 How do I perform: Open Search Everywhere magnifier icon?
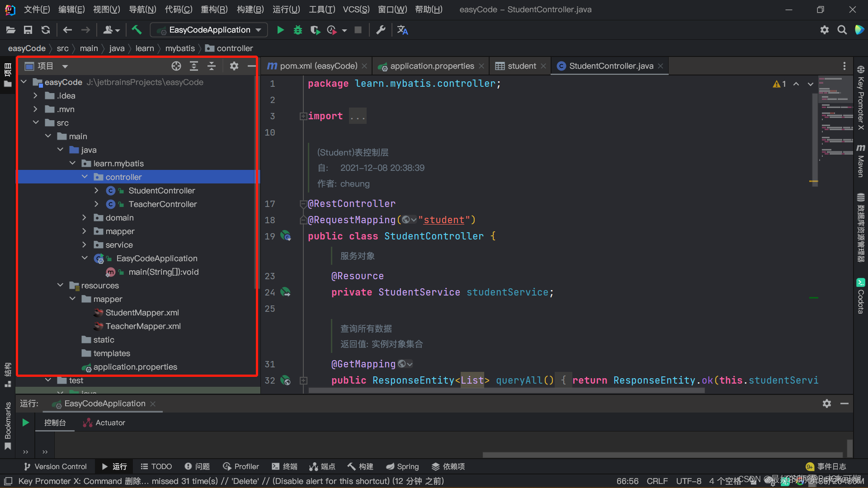tap(842, 30)
